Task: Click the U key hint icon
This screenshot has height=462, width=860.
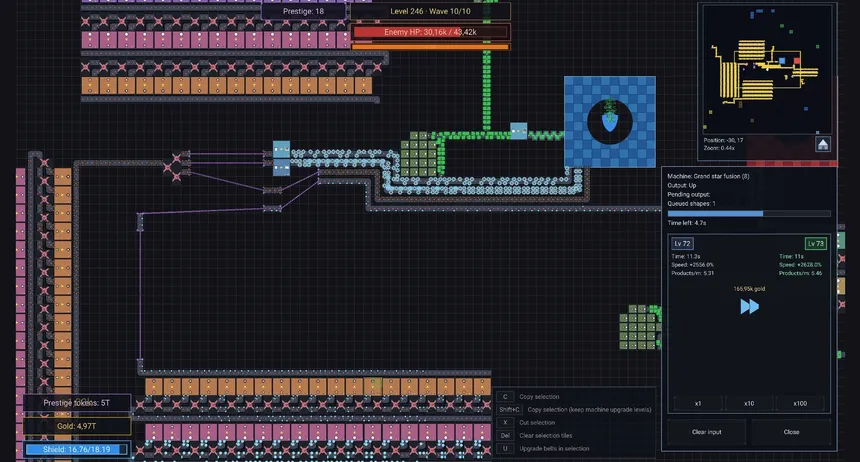Action: coord(505,449)
